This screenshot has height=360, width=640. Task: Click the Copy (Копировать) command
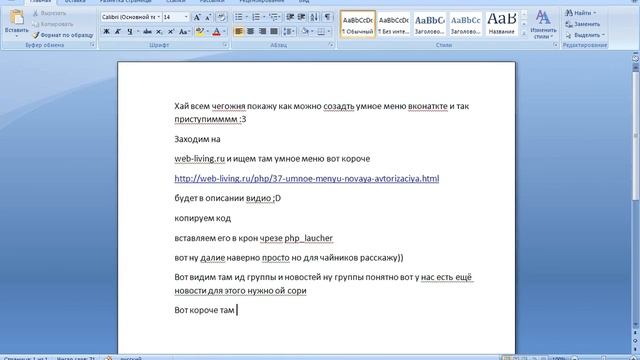click(53, 24)
